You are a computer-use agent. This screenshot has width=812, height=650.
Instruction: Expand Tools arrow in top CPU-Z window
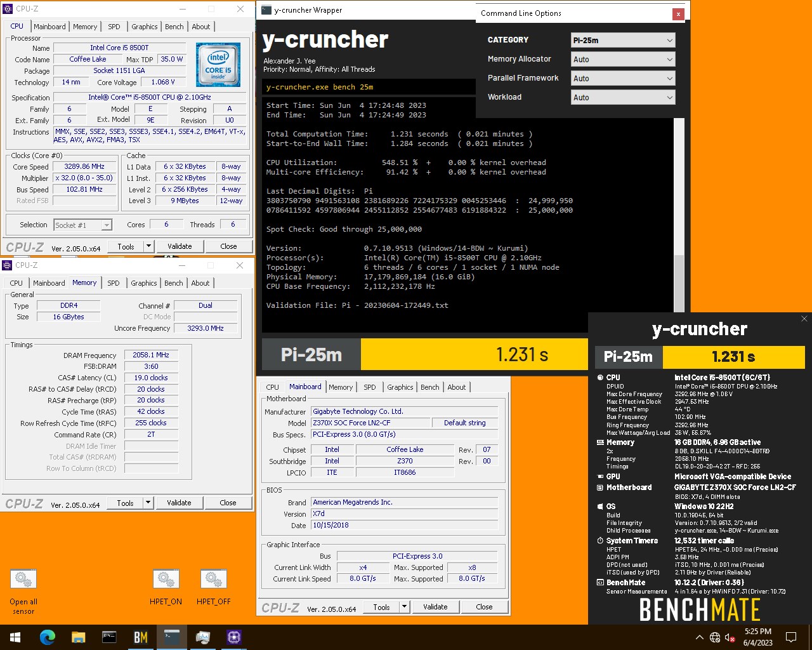[149, 246]
